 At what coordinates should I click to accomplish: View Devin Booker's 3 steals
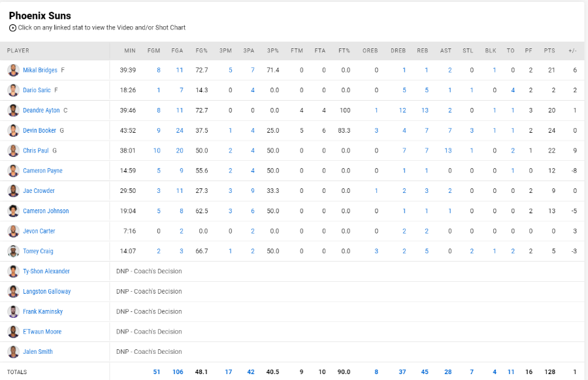pos(472,131)
